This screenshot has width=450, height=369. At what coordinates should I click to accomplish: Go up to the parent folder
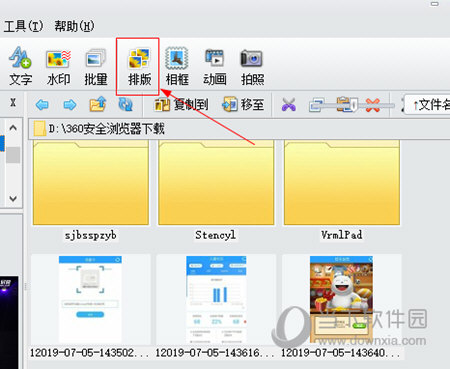pos(98,104)
